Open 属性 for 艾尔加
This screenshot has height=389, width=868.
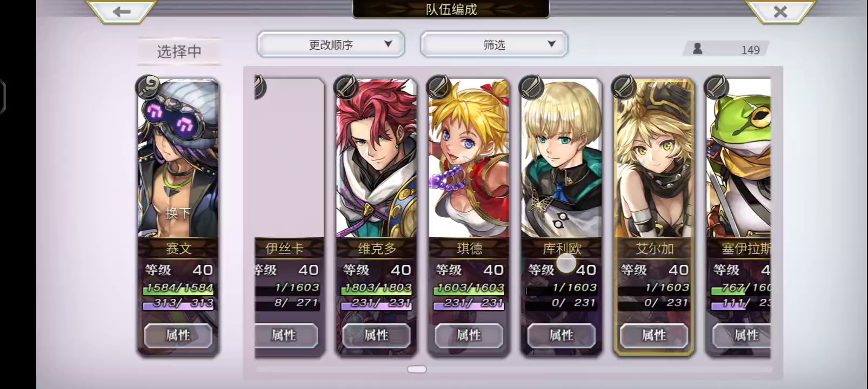coord(653,336)
